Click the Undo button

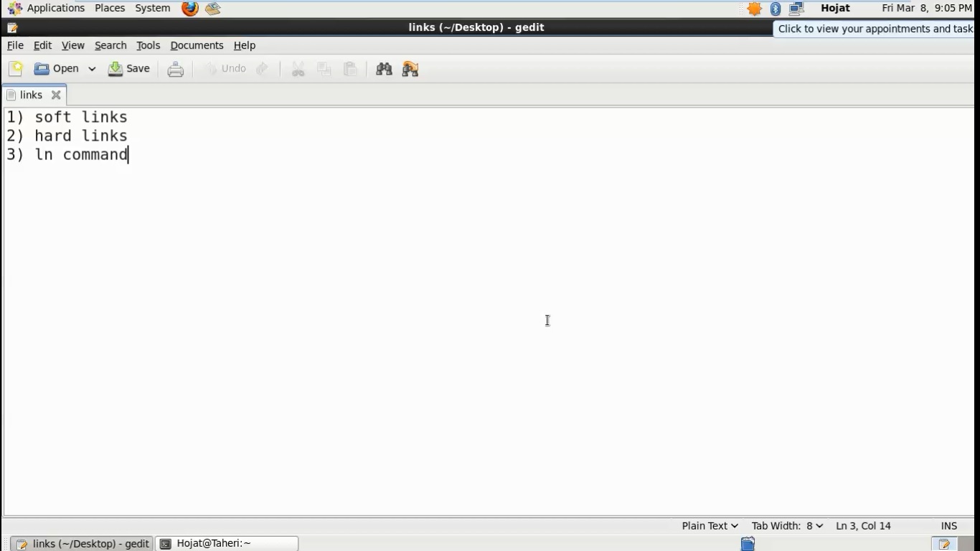[225, 69]
